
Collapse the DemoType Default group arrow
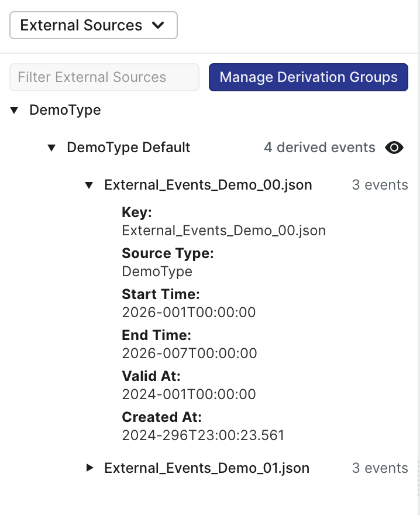52,147
